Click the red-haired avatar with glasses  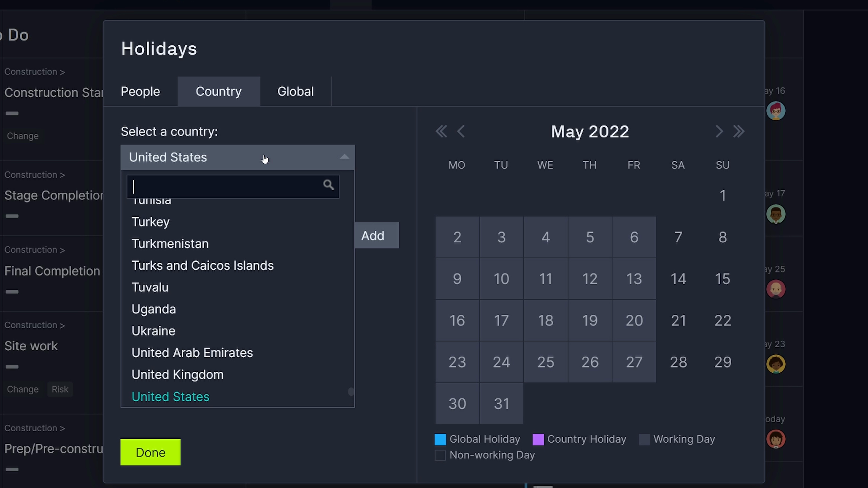[776, 111]
